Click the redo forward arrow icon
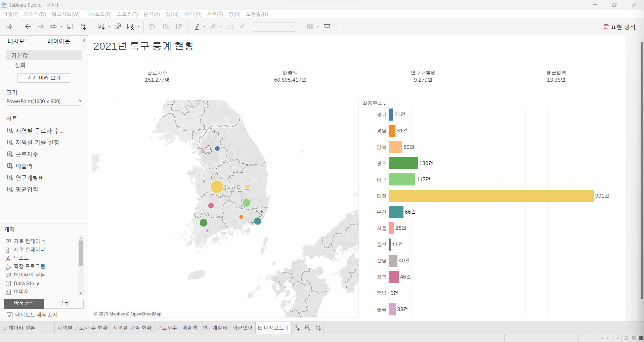The width and height of the screenshot is (644, 342). coord(41,27)
